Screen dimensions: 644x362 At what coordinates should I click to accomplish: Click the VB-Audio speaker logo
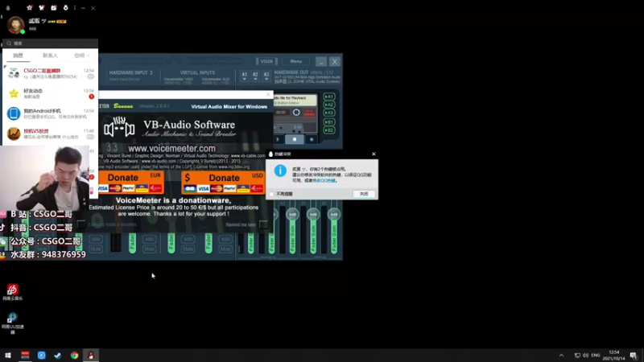pyautogui.click(x=119, y=127)
